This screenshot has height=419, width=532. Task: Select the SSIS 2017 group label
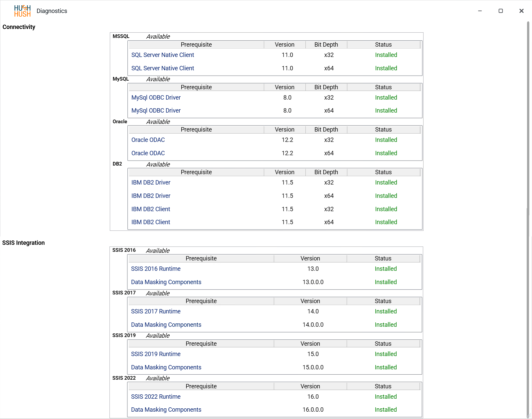(x=124, y=293)
